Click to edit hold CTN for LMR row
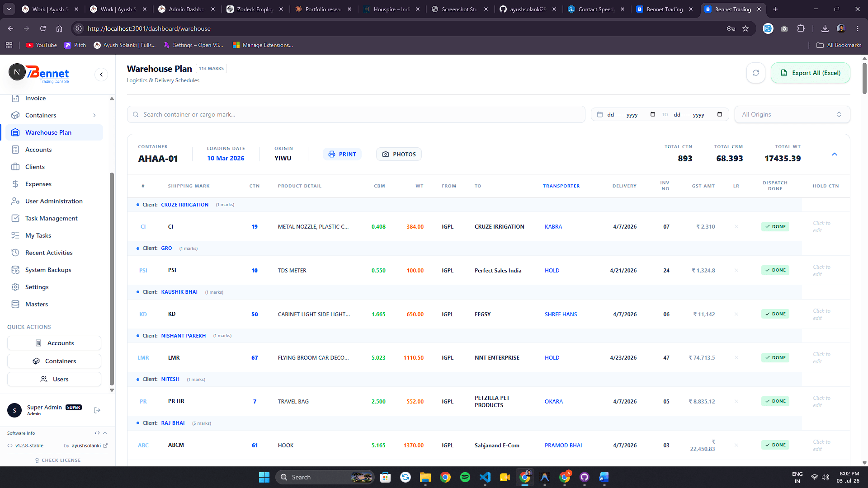Image resolution: width=868 pixels, height=488 pixels. click(x=821, y=358)
